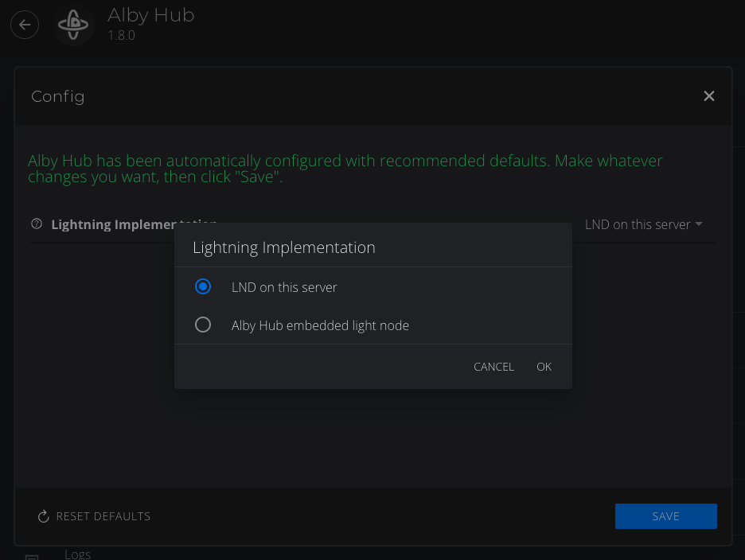Click the SAVE button
The height and width of the screenshot is (560, 745).
tap(665, 516)
